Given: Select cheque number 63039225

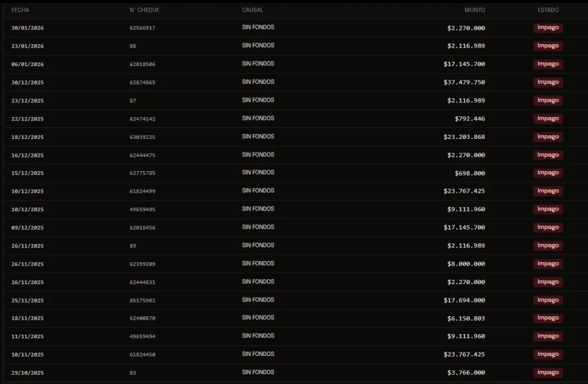Looking at the screenshot, I should [x=142, y=137].
